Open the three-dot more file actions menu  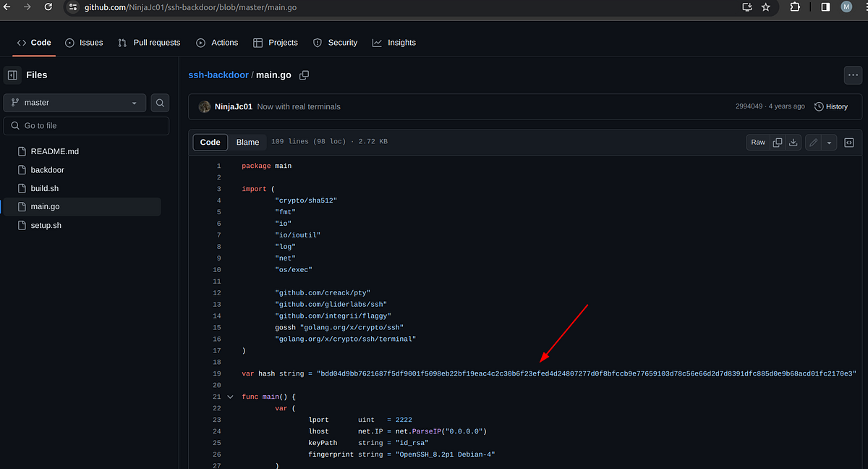853,75
